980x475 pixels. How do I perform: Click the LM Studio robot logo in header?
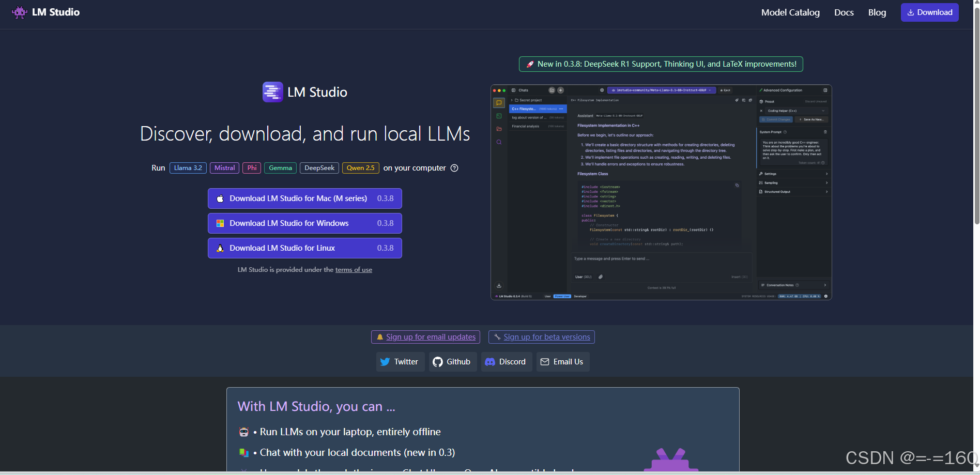20,12
